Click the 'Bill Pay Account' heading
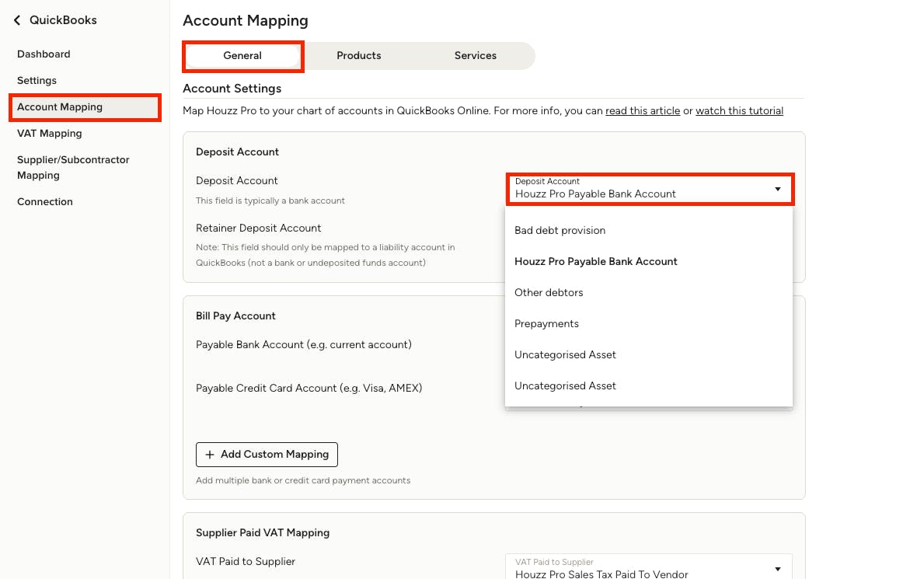Image resolution: width=924 pixels, height=579 pixels. (x=235, y=316)
